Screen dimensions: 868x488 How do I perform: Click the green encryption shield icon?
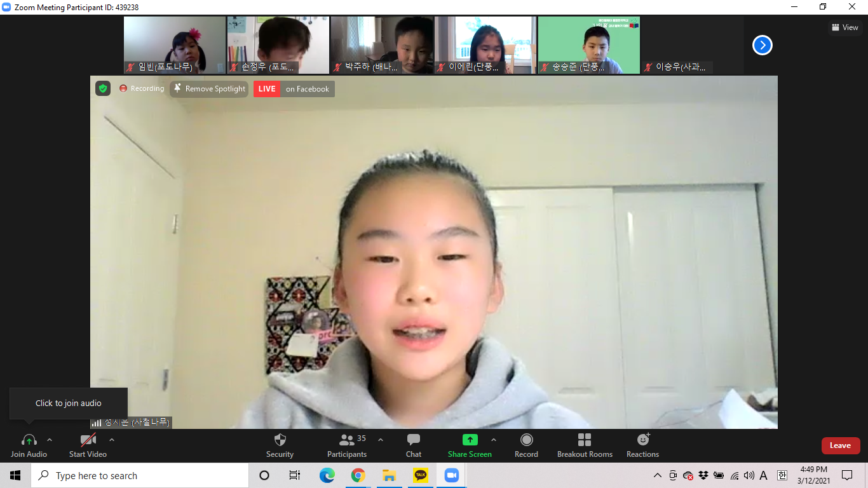tap(103, 88)
